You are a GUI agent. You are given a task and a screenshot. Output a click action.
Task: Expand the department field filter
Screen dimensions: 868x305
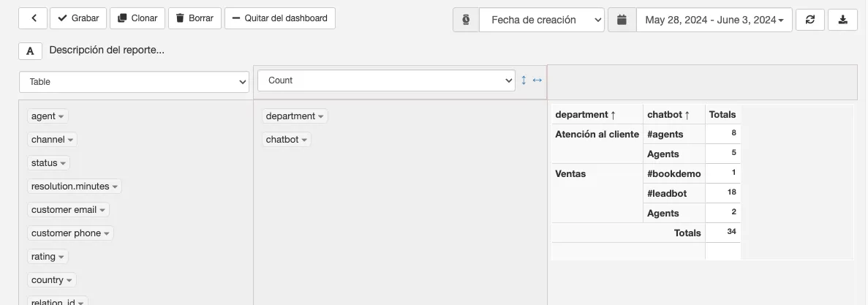(320, 117)
